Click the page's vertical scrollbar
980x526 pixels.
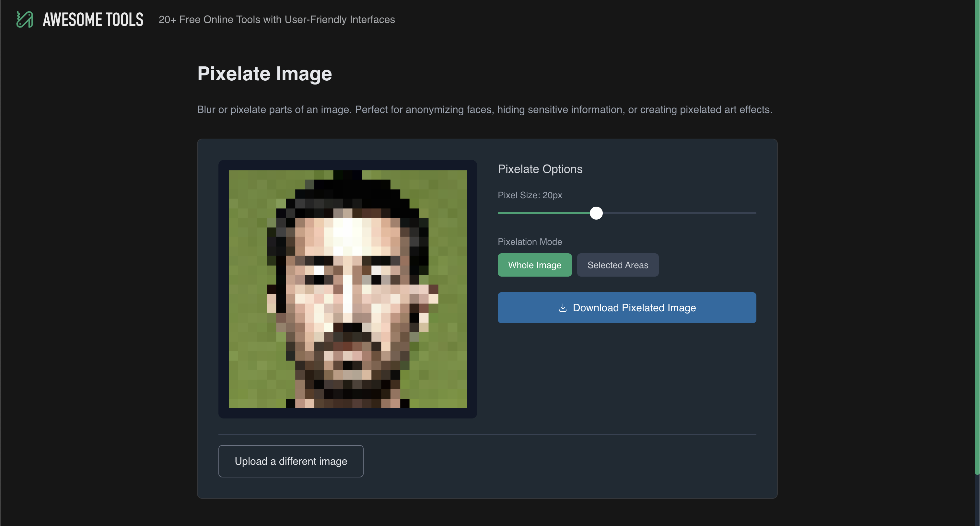977,236
